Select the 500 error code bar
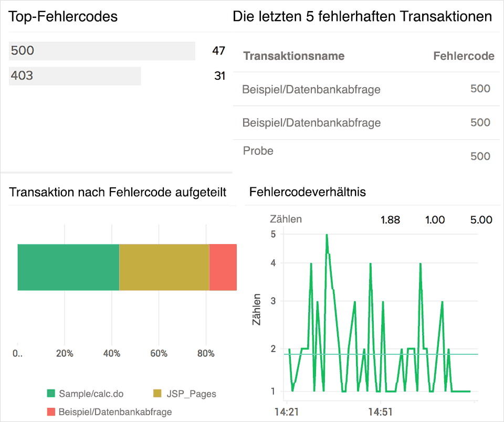504x422 pixels. (x=102, y=51)
